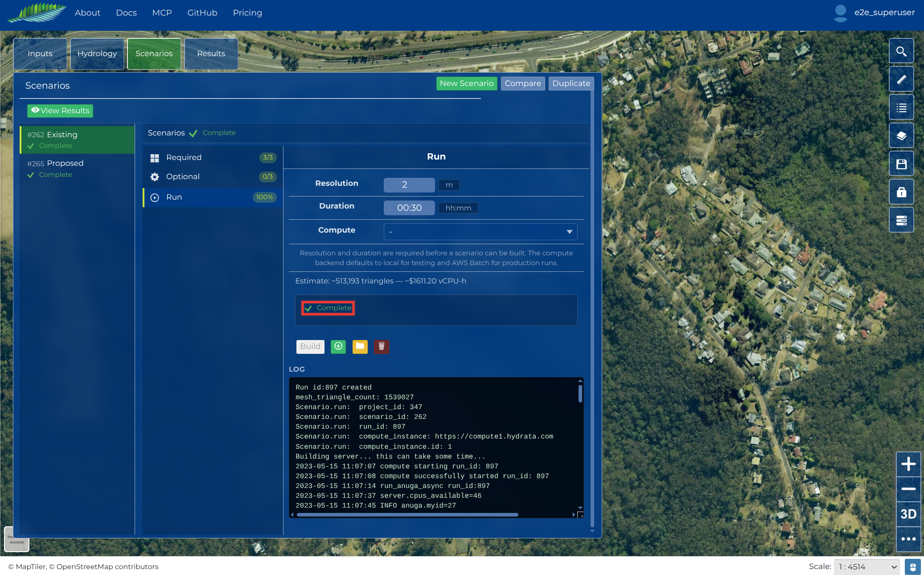The width and height of the screenshot is (924, 578).
Task: Toggle the lock icon on map toolbar
Action: pyautogui.click(x=901, y=192)
